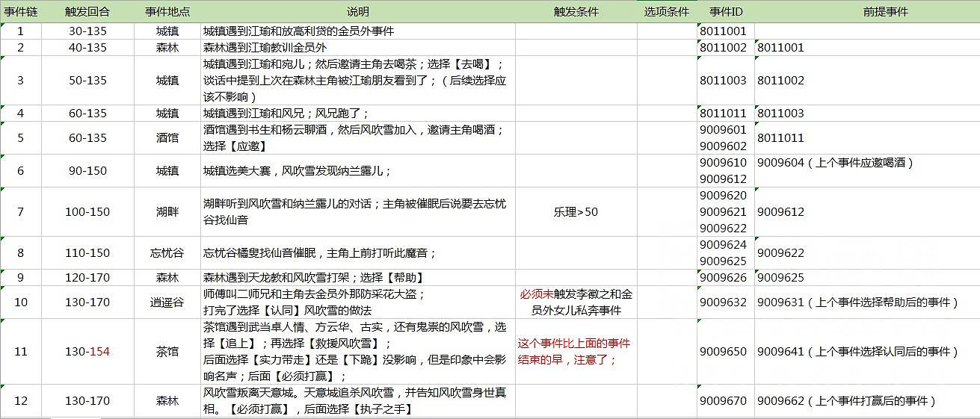980x419 pixels.
Task: Select the 忘忧谷 location cell
Action: point(167,253)
